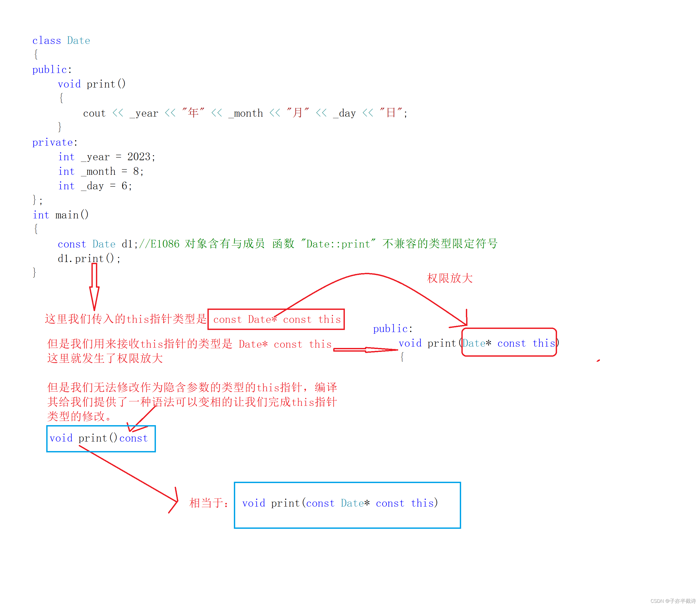This screenshot has height=606, width=700.
Task: Click the '_day = 6' member line
Action: (95, 186)
